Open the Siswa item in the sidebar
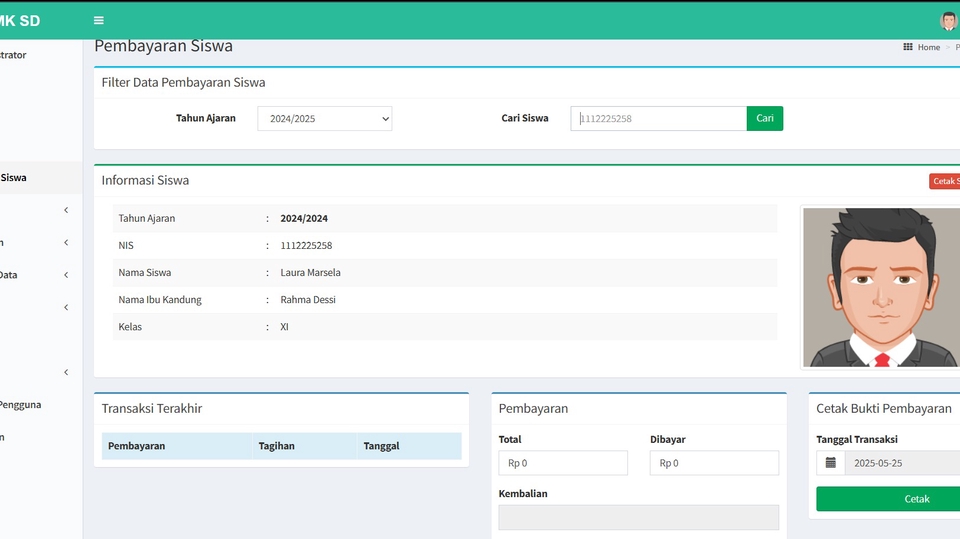 click(x=14, y=177)
